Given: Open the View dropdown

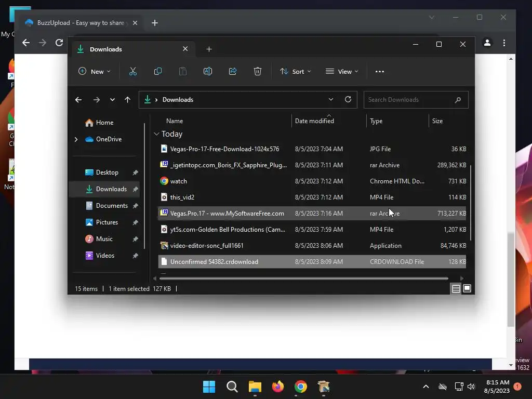Looking at the screenshot, I should [x=342, y=72].
